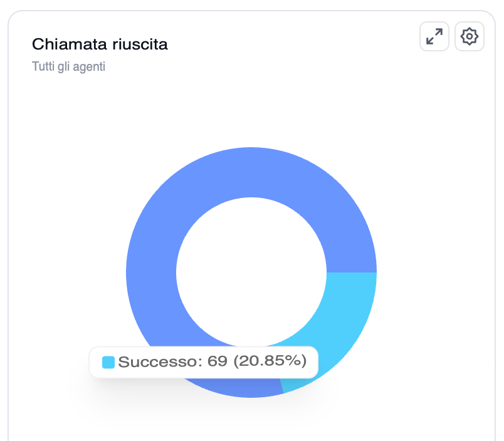The width and height of the screenshot is (504, 441).
Task: Click the count "69" in the tooltip
Action: [x=217, y=361]
